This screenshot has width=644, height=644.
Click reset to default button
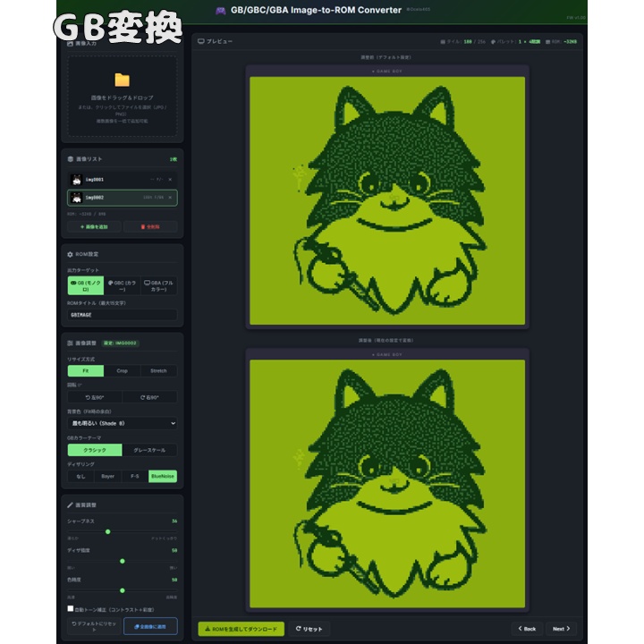pyautogui.click(x=94, y=626)
